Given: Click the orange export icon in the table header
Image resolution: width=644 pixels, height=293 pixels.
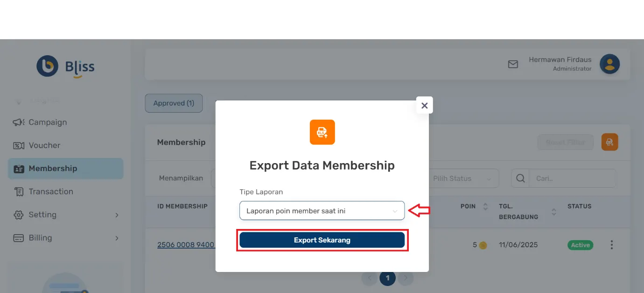Looking at the screenshot, I should [609, 142].
